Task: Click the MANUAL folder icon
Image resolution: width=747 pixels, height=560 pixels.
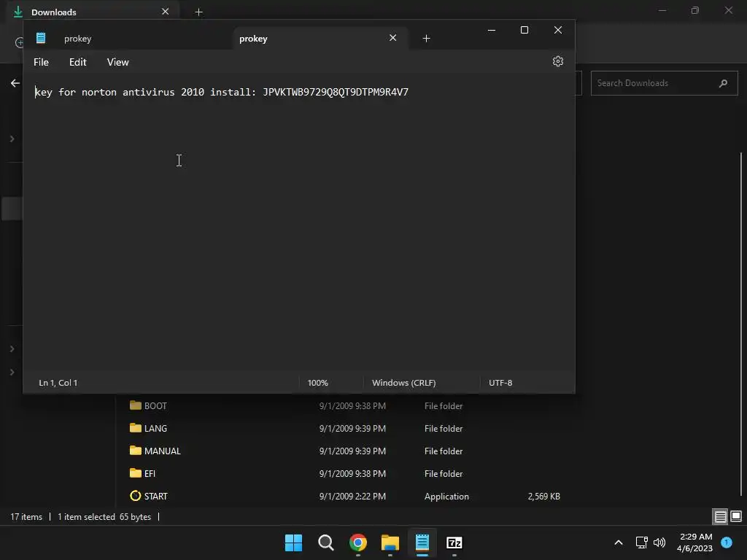Action: (x=135, y=450)
